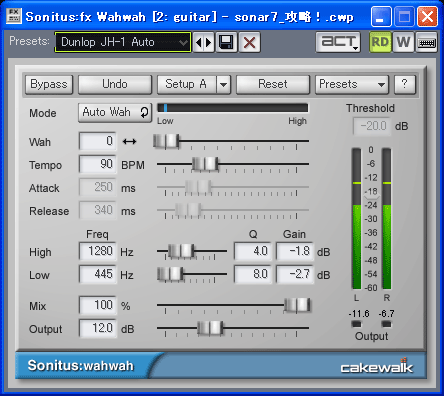Expand the Setup A dropdown arrow
This screenshot has height=396, width=444.
pyautogui.click(x=224, y=84)
